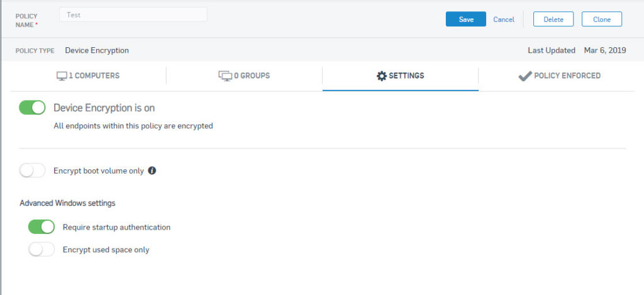Click 'All endpoints within this policy are encrypted' text
The image size is (644, 295).
pos(133,126)
